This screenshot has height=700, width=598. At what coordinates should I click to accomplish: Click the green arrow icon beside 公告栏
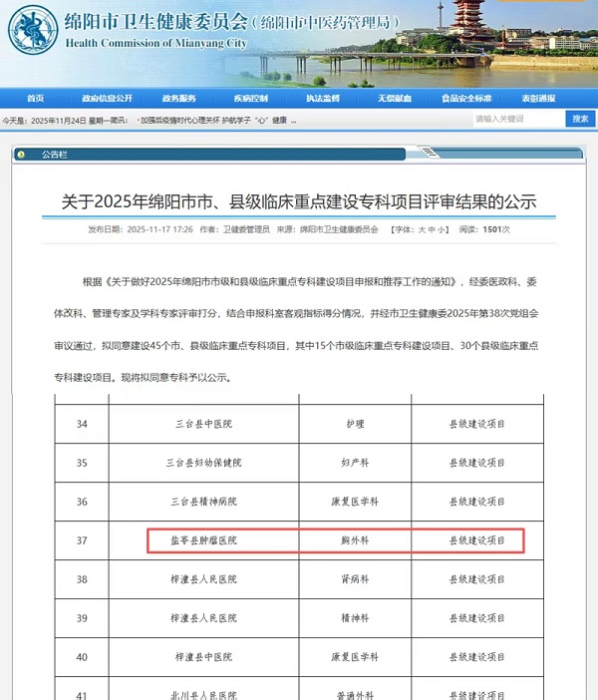[20, 155]
